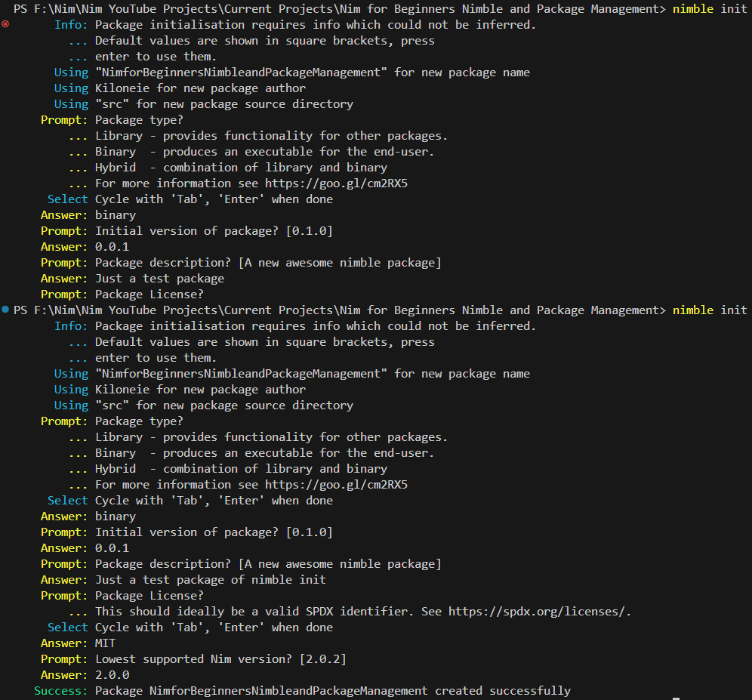
Task: Click the green 'Success:' label
Action: click(x=60, y=691)
